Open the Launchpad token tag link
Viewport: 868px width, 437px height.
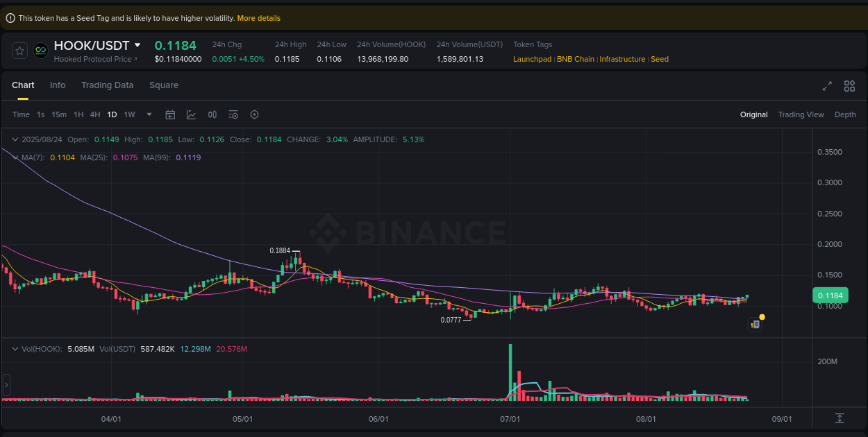pyautogui.click(x=532, y=59)
